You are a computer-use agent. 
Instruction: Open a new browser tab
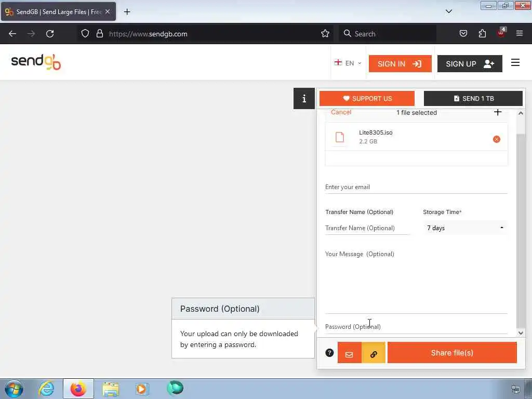pyautogui.click(x=127, y=12)
